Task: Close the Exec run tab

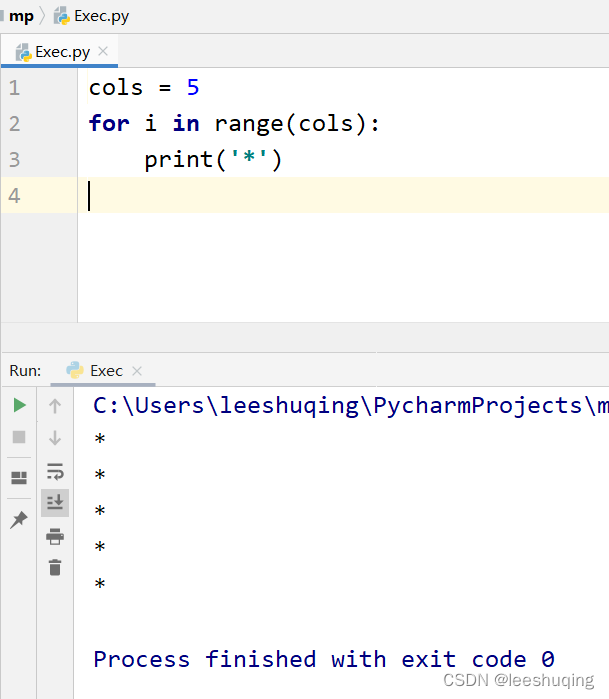Action: tap(137, 370)
